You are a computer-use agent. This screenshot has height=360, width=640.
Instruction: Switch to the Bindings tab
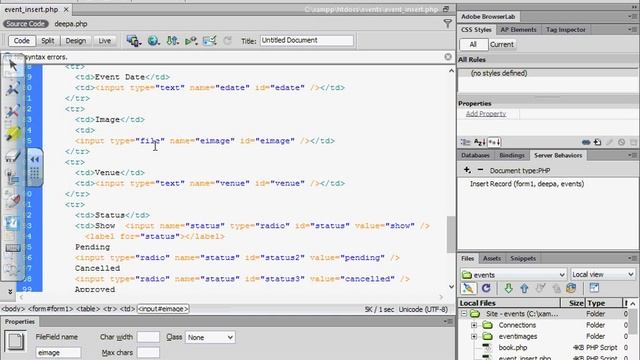tap(511, 155)
